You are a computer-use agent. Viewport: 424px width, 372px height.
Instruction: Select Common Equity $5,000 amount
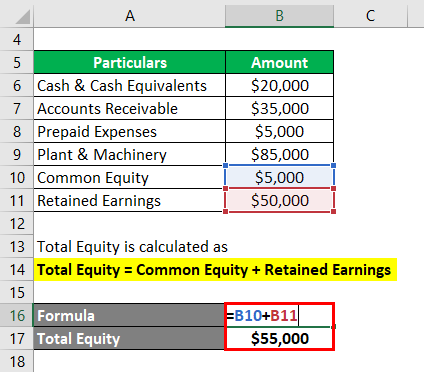(279, 177)
